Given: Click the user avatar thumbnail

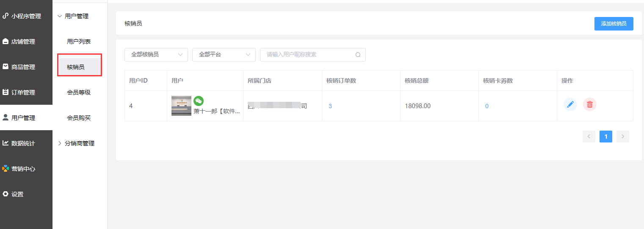Looking at the screenshot, I should point(181,106).
